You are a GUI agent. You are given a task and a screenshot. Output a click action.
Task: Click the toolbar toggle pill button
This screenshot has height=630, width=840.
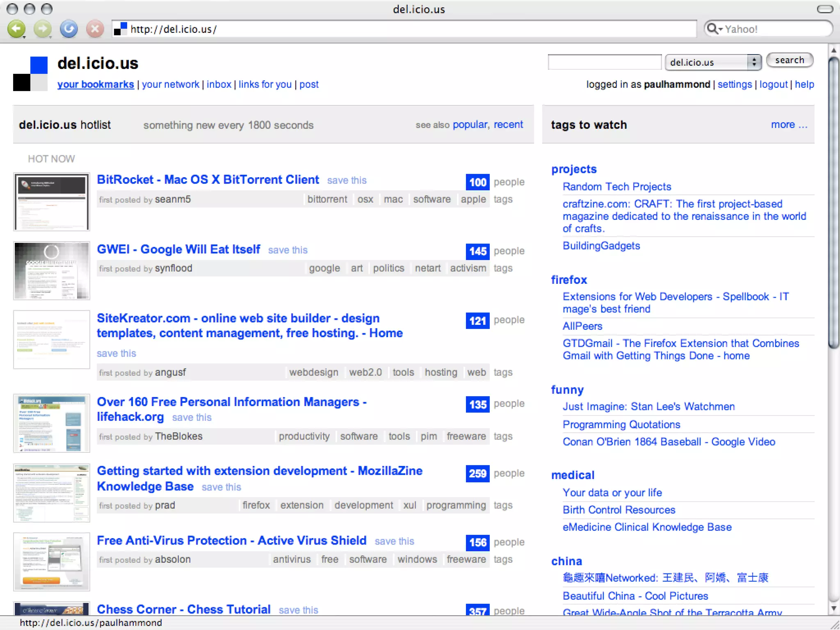point(824,9)
